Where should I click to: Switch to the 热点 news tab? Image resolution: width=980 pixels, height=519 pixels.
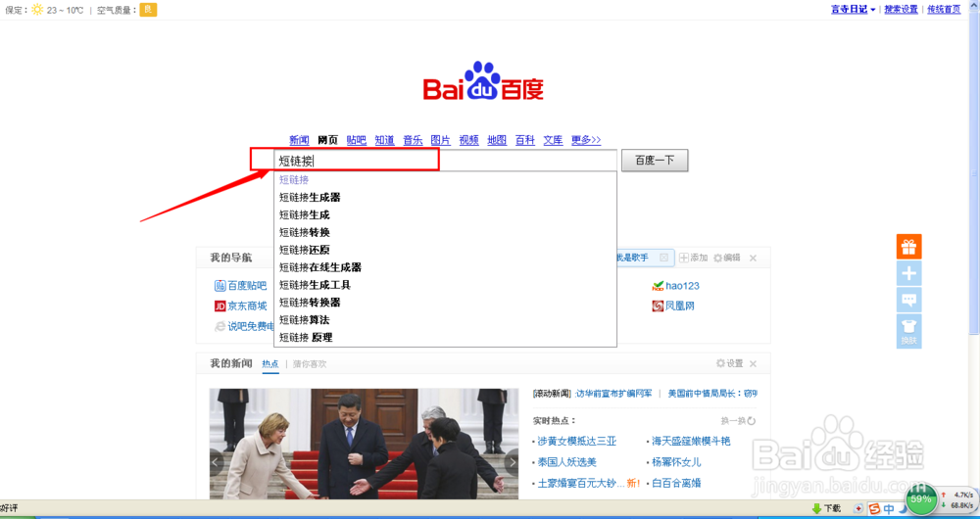pyautogui.click(x=270, y=363)
